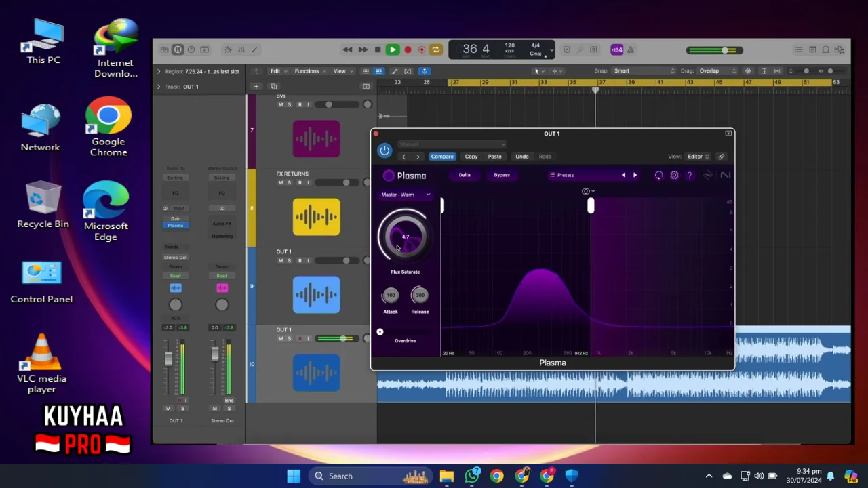This screenshot has height=488, width=868.
Task: Click the Windows Start button
Action: click(x=294, y=476)
